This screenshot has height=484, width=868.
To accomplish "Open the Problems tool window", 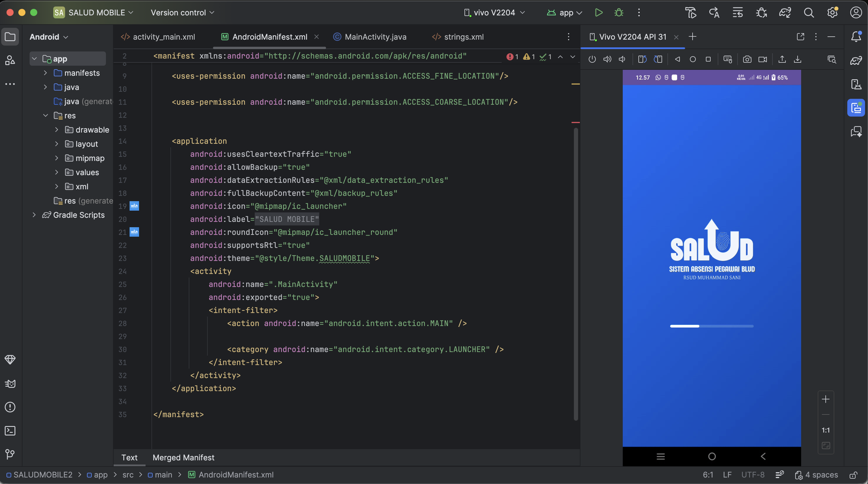I will (10, 407).
